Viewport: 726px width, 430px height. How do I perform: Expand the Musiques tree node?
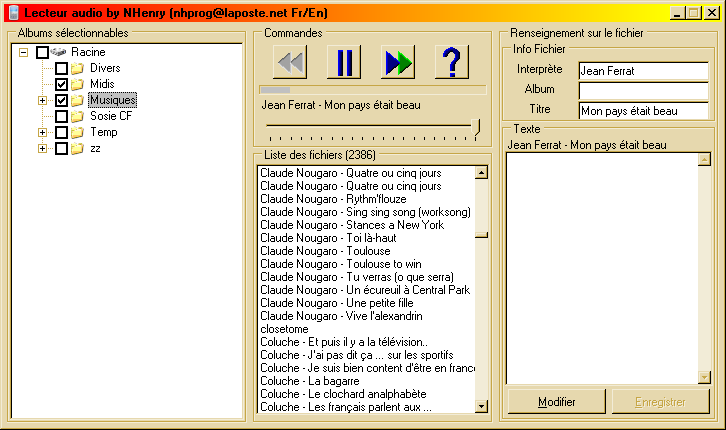coord(42,100)
